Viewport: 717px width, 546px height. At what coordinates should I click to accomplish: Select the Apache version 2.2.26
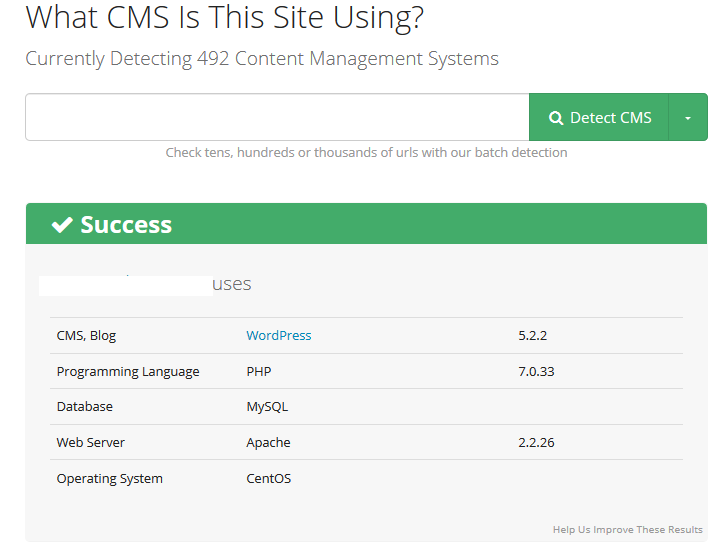(x=536, y=442)
